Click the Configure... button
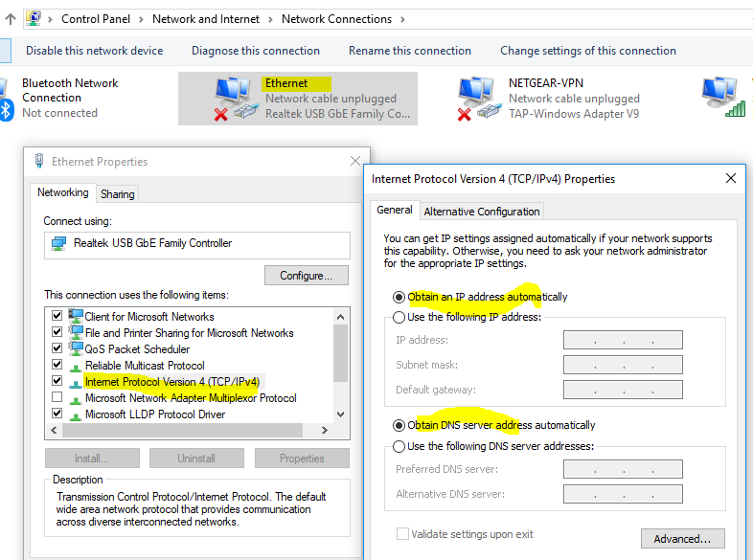Screen dimensions: 753x560 [307, 276]
